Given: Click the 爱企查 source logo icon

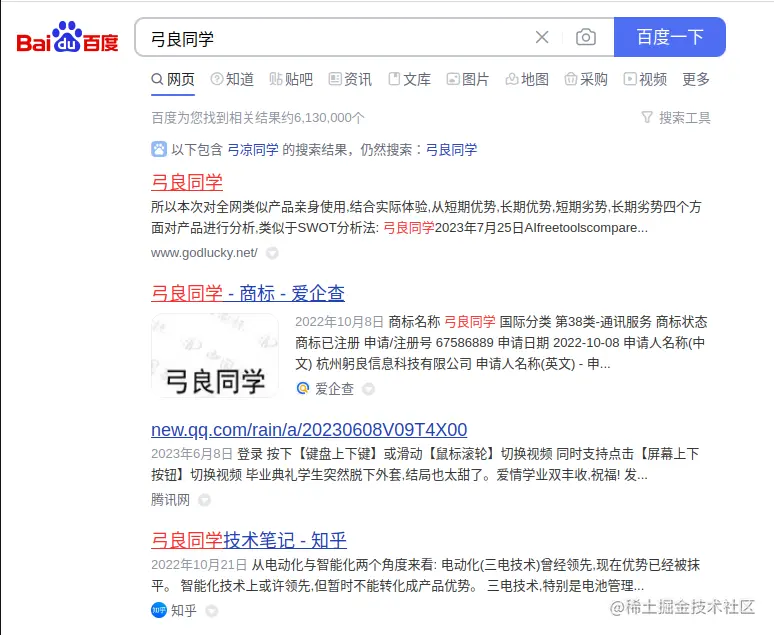Looking at the screenshot, I should (x=303, y=389).
